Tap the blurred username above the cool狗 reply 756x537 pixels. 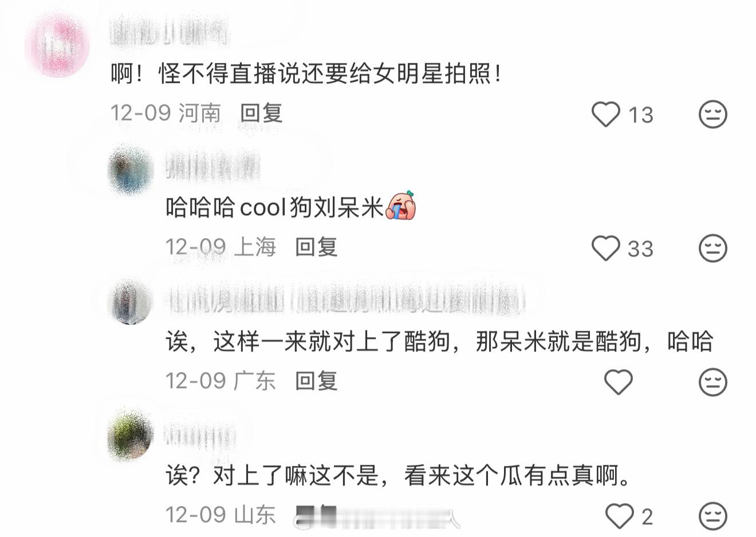pyautogui.click(x=212, y=167)
